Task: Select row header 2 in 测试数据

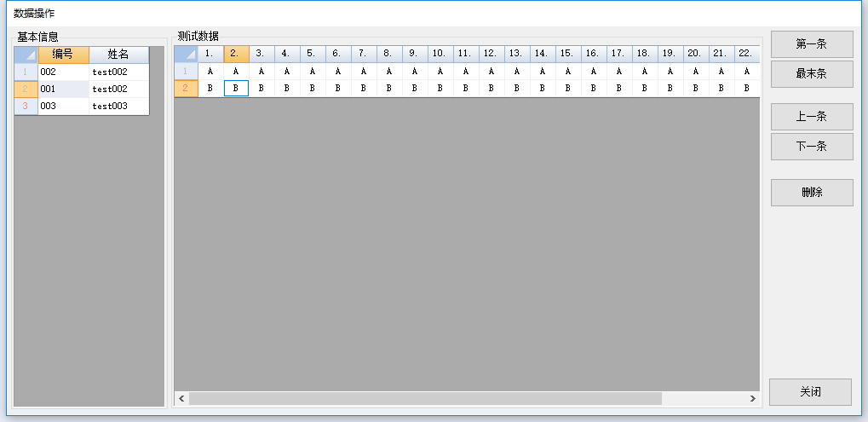Action: tap(187, 89)
